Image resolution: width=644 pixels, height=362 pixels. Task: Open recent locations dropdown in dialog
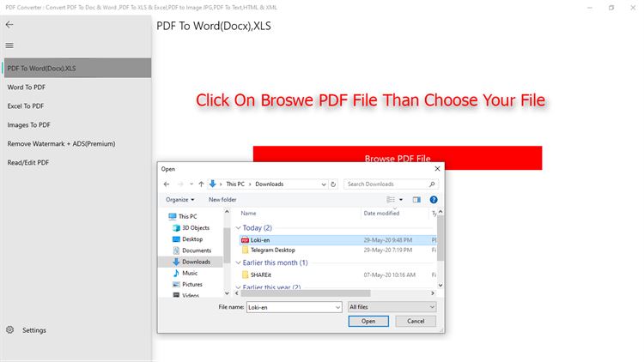pos(191,184)
